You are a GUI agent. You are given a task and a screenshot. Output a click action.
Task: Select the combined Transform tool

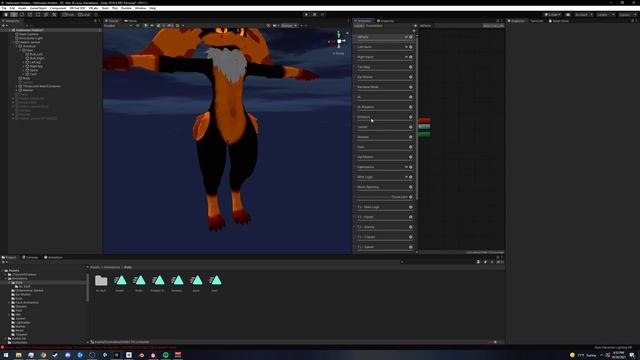tap(46, 15)
